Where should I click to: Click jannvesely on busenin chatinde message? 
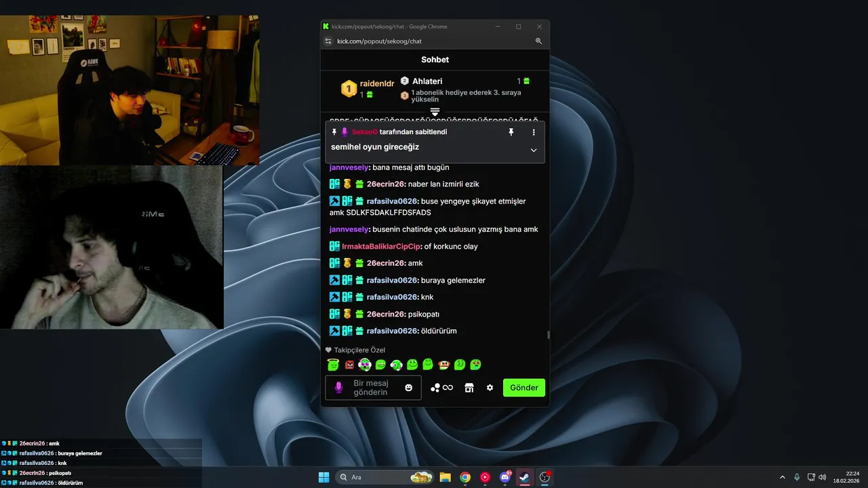pyautogui.click(x=349, y=229)
